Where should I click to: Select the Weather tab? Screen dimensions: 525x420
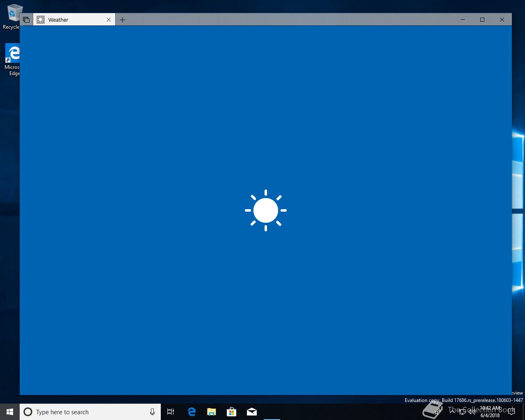[74, 20]
